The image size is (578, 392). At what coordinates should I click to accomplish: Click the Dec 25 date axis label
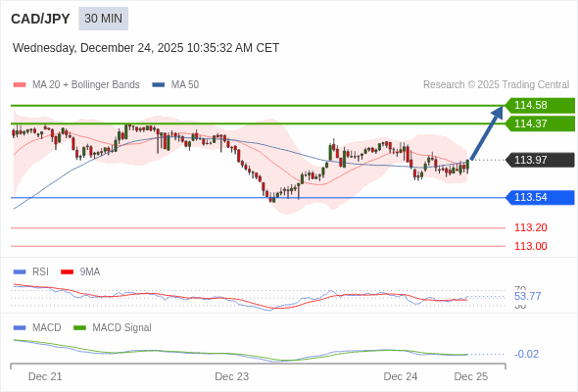471,376
